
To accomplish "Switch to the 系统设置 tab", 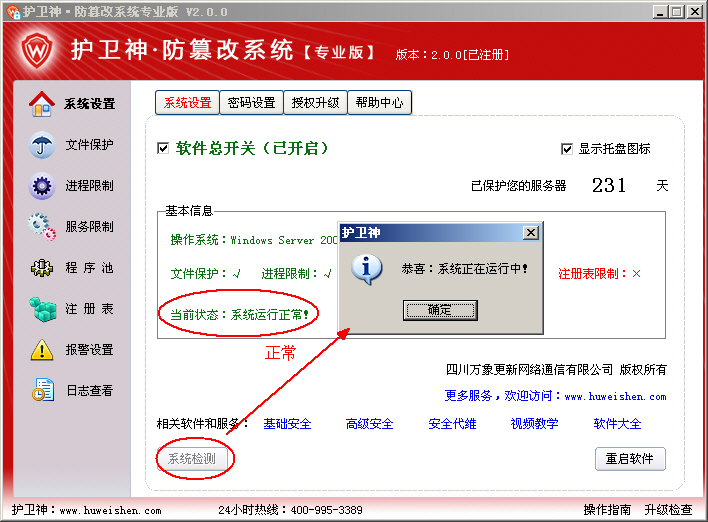I will (x=187, y=103).
